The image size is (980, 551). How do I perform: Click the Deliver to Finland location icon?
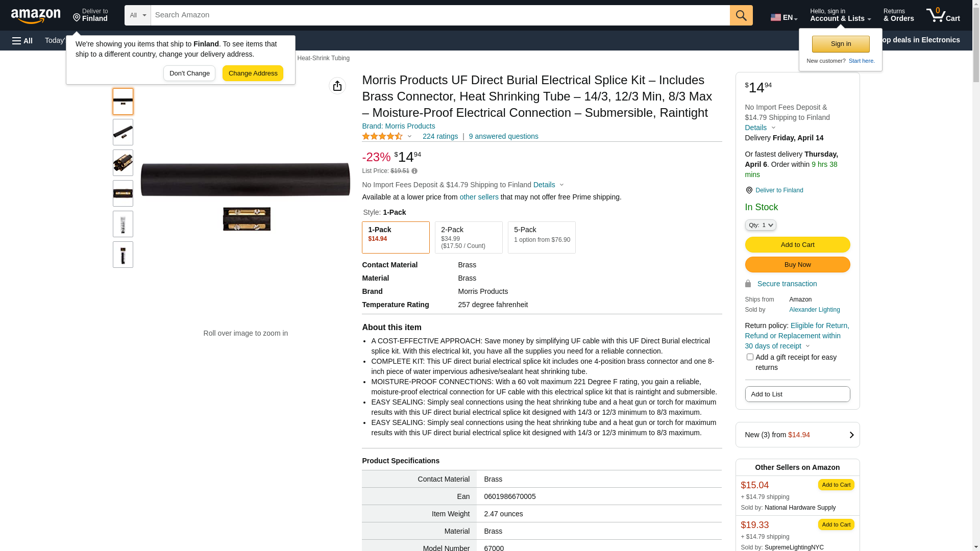tap(749, 190)
